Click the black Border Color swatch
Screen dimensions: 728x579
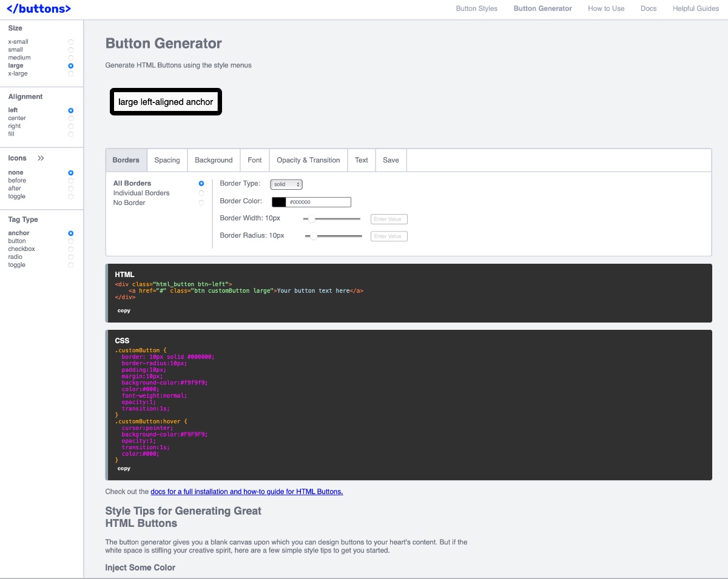(x=278, y=201)
